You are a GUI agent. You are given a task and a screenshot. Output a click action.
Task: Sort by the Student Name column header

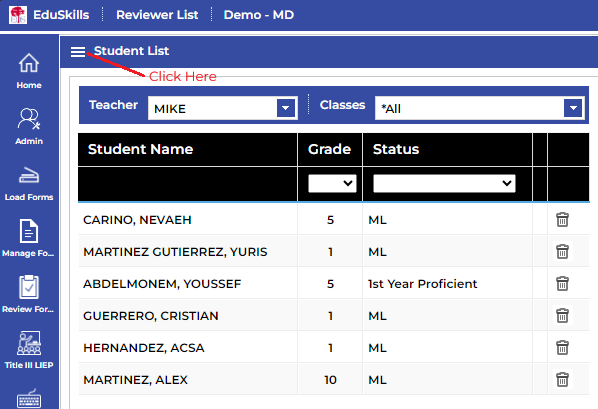click(x=140, y=149)
